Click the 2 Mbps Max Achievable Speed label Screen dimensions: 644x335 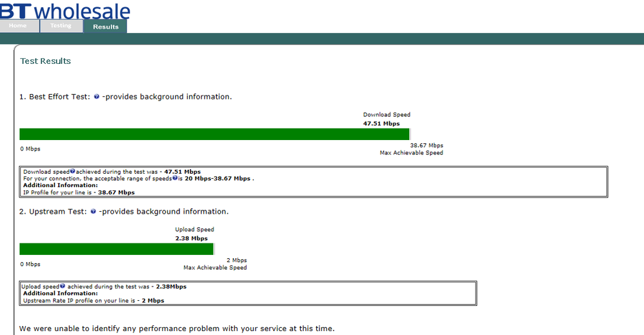click(x=236, y=261)
